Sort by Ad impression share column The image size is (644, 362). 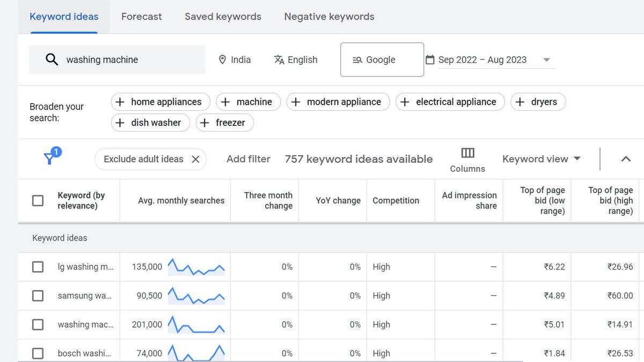click(470, 200)
